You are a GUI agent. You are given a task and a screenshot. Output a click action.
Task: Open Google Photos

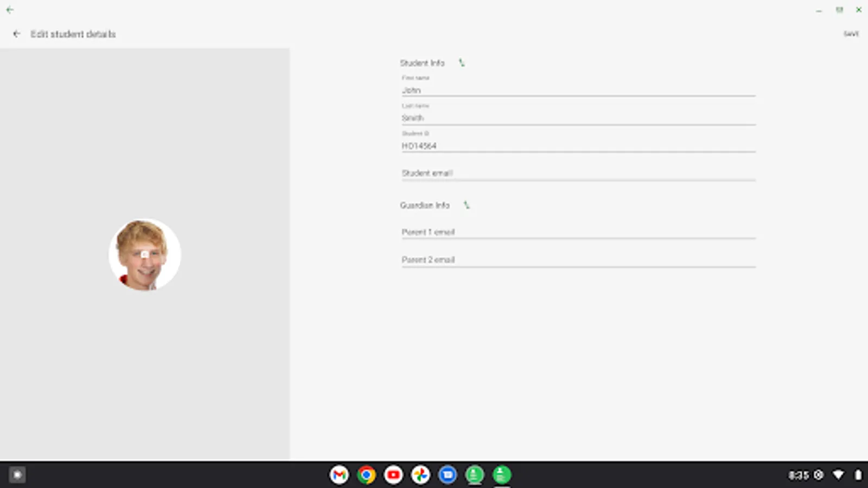tap(420, 474)
